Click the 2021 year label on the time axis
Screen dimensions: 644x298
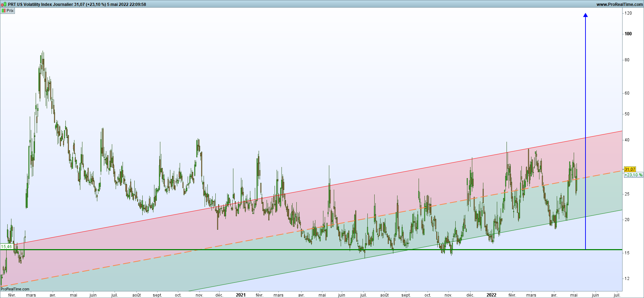click(241, 295)
